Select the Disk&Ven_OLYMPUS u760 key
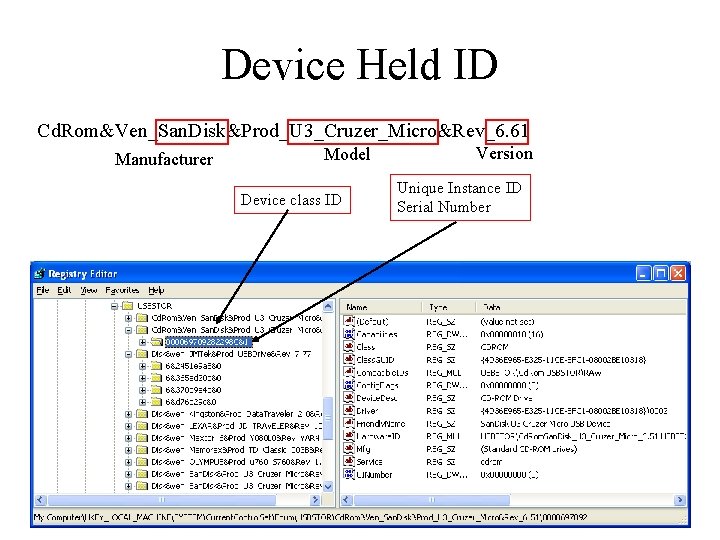 pyautogui.click(x=236, y=462)
